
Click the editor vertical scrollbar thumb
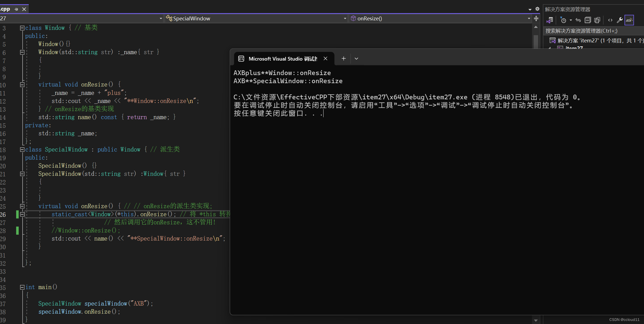[x=536, y=42]
